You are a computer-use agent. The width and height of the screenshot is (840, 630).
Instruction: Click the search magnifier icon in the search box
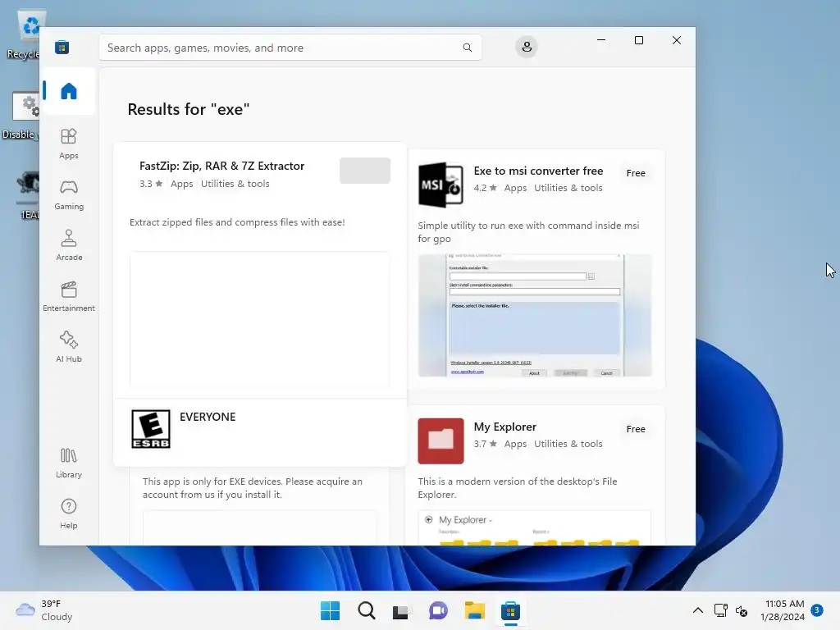[467, 48]
